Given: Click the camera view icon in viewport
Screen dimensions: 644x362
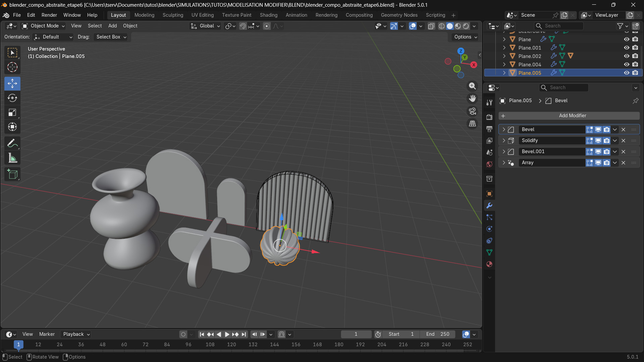Looking at the screenshot, I should [472, 111].
